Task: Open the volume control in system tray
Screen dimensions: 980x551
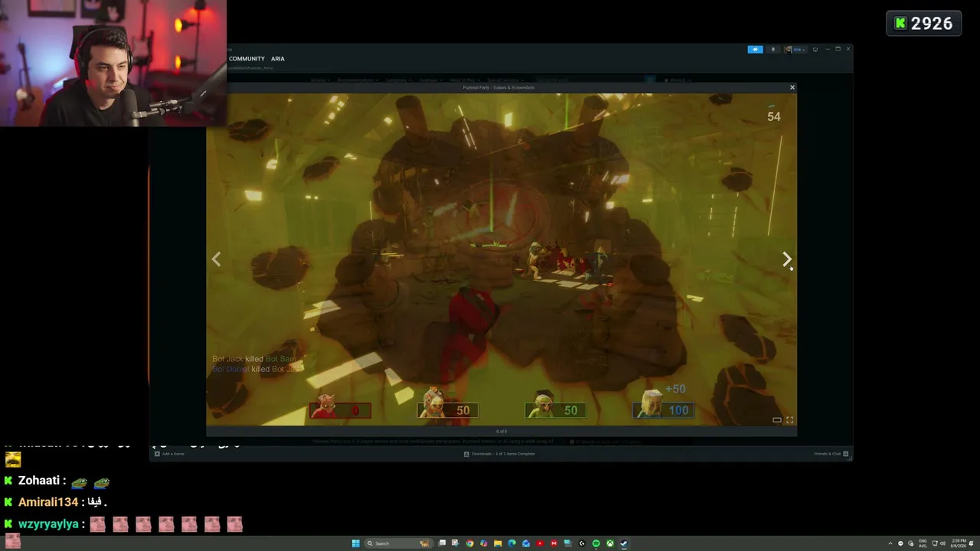Action: pos(942,543)
